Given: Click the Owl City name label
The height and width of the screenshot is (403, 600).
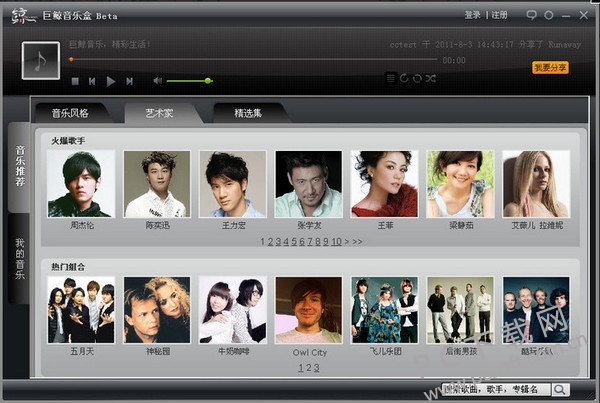Looking at the screenshot, I should [310, 352].
